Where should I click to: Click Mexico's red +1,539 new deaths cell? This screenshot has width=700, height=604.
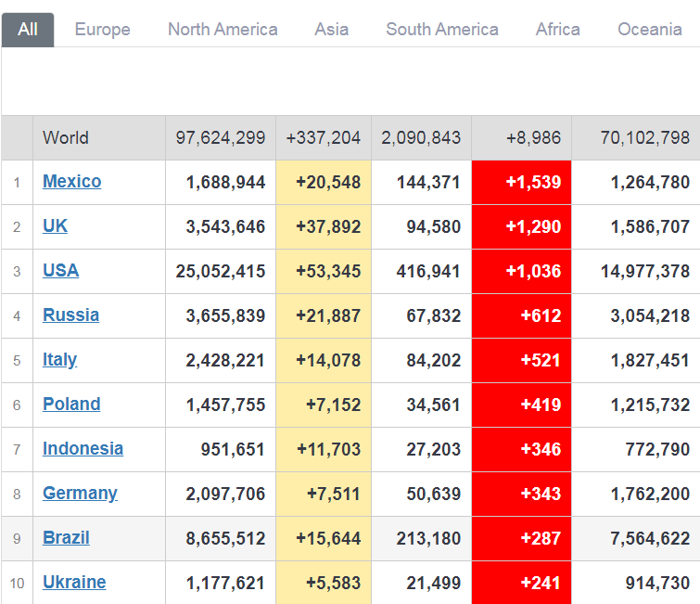pos(521,183)
